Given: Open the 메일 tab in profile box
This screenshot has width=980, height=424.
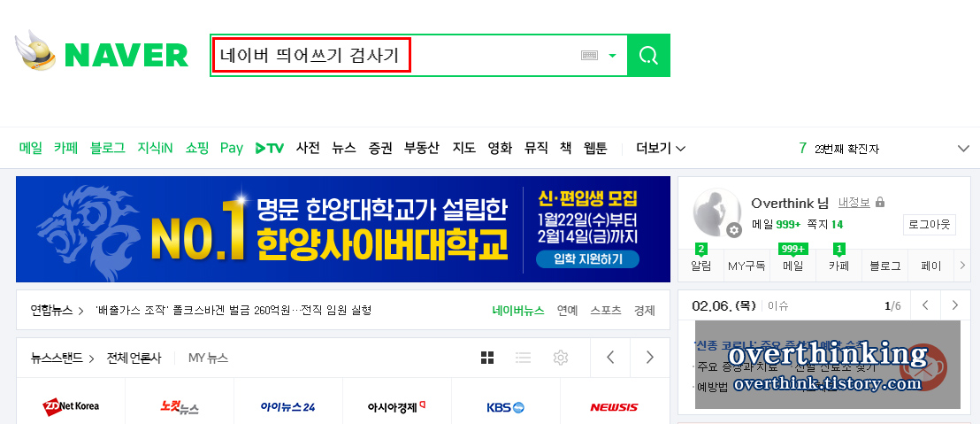Looking at the screenshot, I should [793, 266].
